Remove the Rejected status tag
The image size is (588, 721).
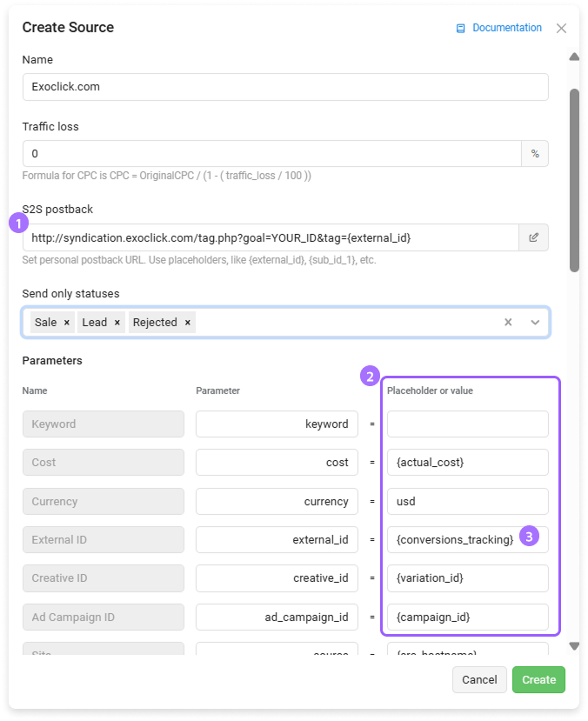(187, 323)
